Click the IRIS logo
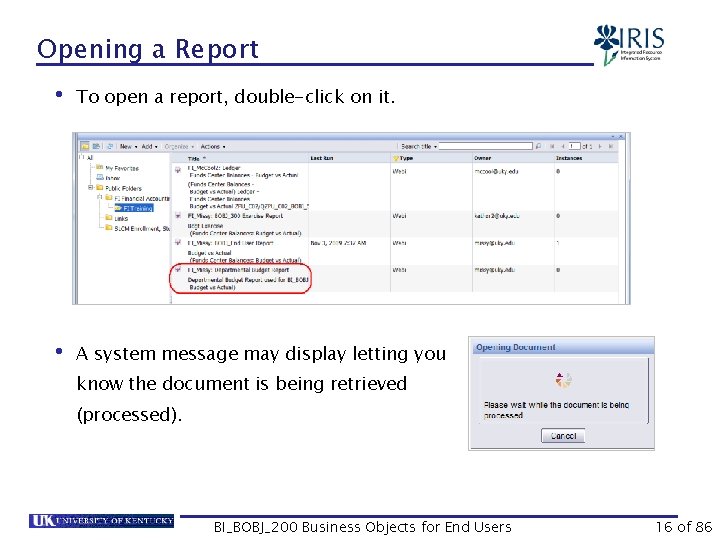720x540 pixels. [629, 45]
